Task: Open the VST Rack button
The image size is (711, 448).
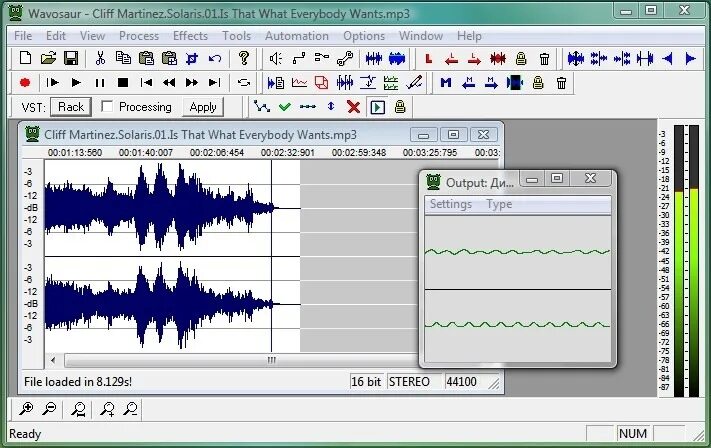Action: point(71,107)
